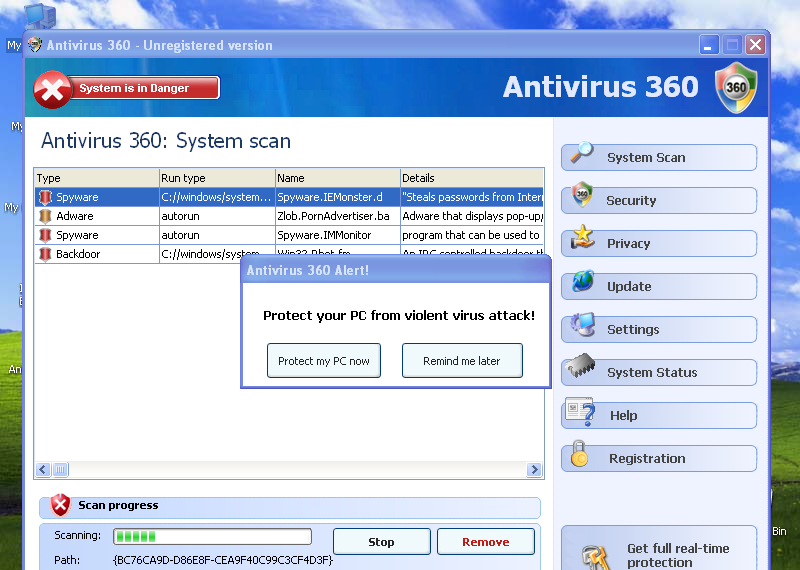Open the Settings section
800x570 pixels.
click(659, 329)
